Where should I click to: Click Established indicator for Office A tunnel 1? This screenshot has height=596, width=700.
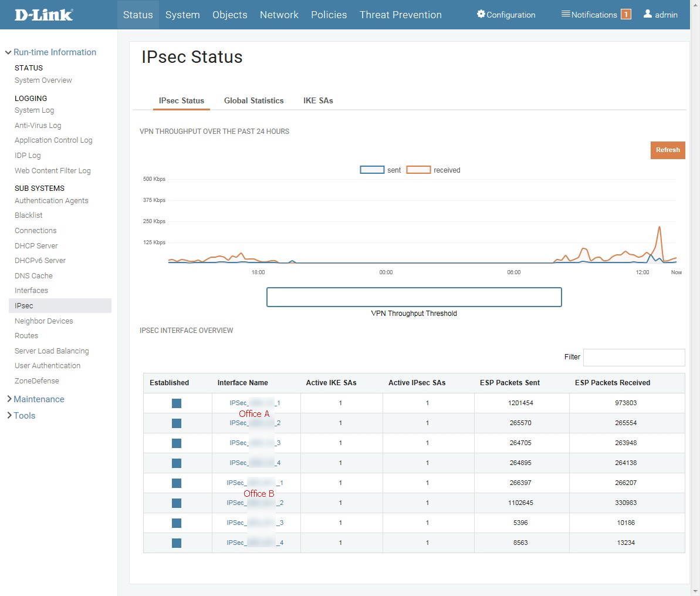coord(177,403)
